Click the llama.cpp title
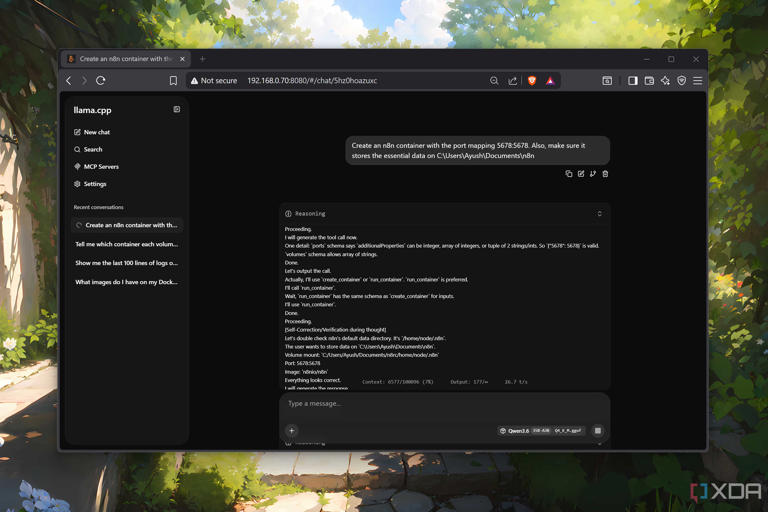Viewport: 768px width, 512px height. 93,110
